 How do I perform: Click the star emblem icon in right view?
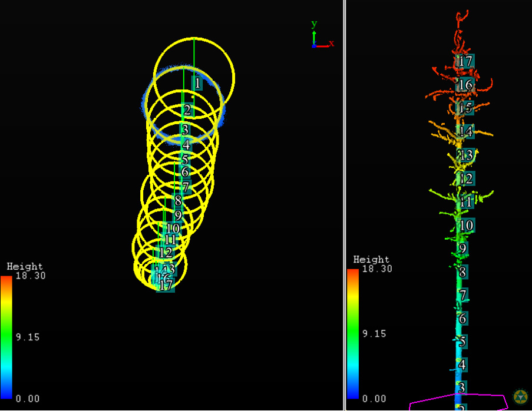[x=520, y=397]
